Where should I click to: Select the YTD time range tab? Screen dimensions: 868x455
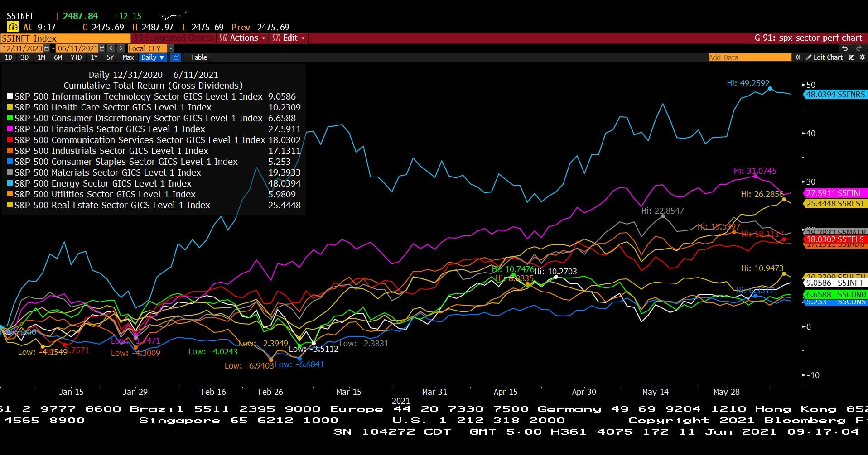click(x=76, y=57)
